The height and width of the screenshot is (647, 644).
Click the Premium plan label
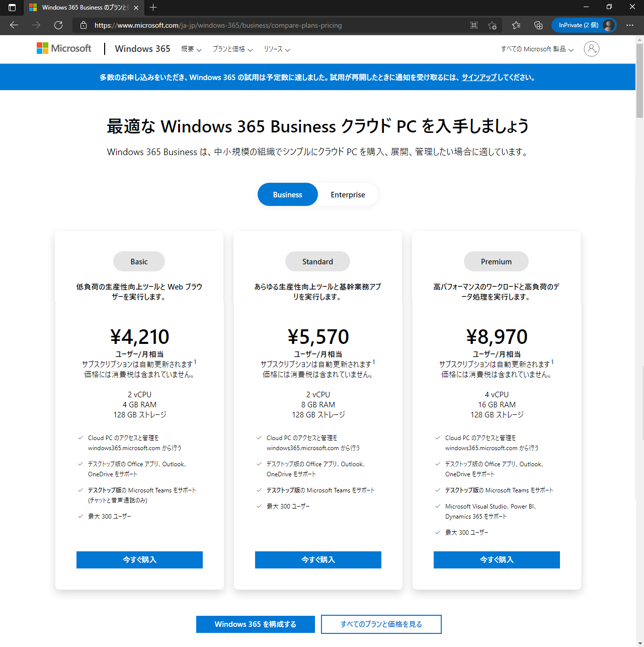(x=496, y=262)
